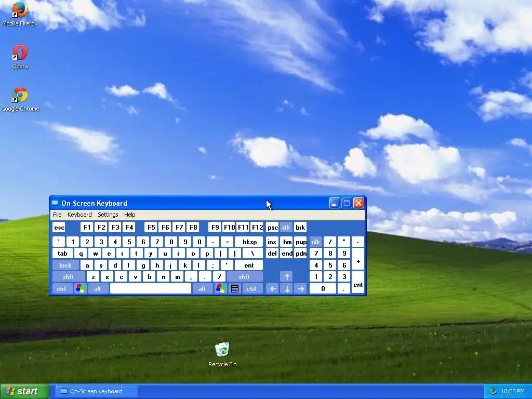Click the F1 key
The height and width of the screenshot is (399, 532).
(87, 228)
